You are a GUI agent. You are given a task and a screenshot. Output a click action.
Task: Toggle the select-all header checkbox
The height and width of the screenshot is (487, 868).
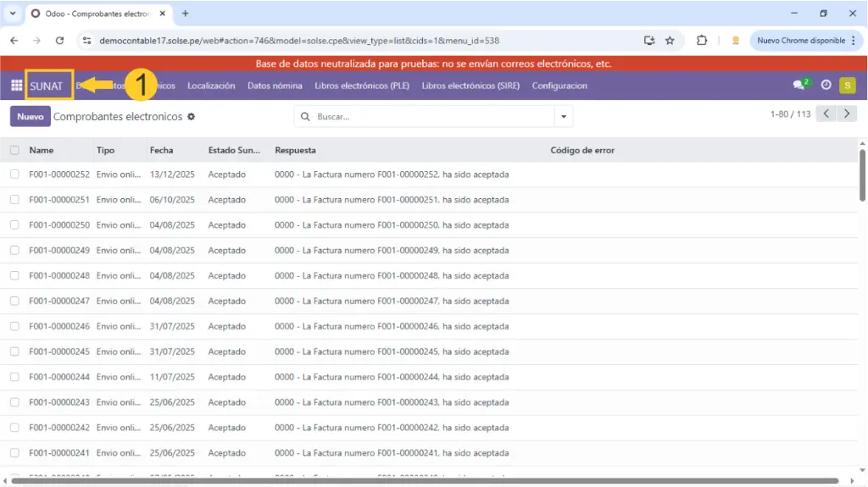point(14,150)
